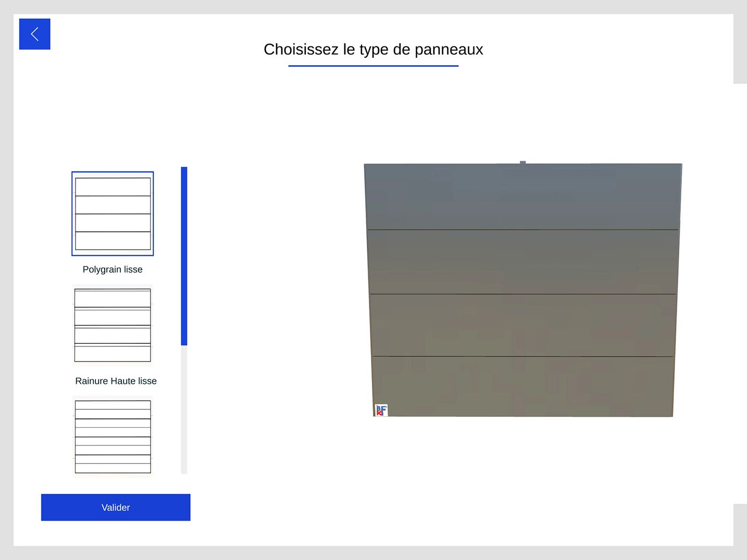Click the "Polygrain lisse" text label
Image resolution: width=747 pixels, height=560 pixels.
113,269
